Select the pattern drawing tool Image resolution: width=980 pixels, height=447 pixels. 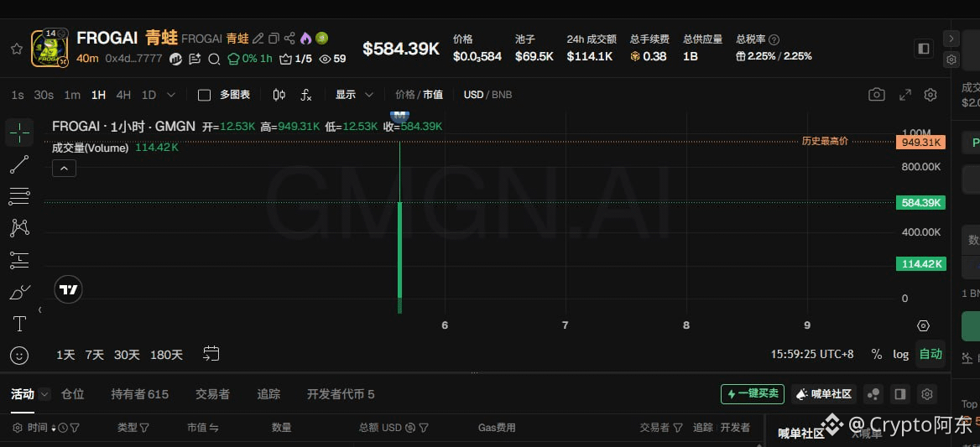tap(19, 228)
